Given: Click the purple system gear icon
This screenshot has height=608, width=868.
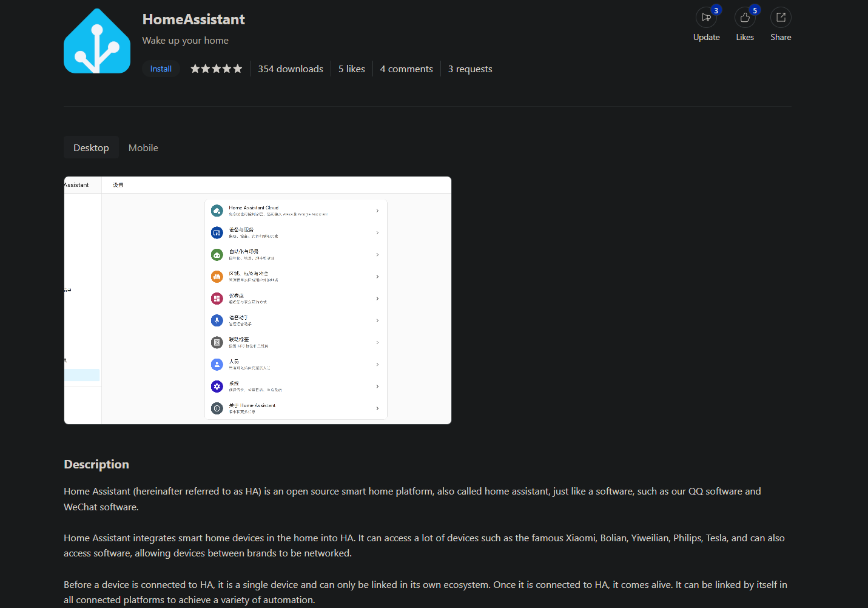Looking at the screenshot, I should (217, 387).
